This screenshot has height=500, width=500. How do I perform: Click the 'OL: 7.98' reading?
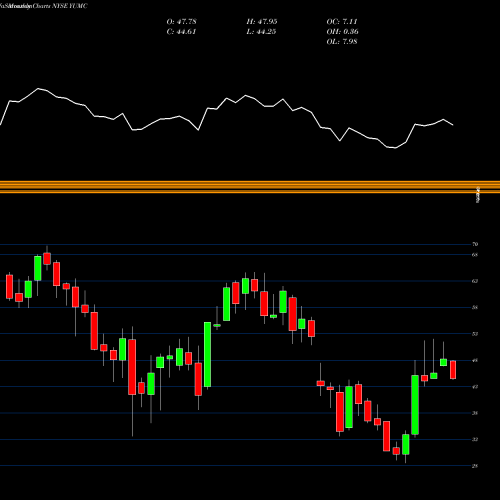click(342, 42)
